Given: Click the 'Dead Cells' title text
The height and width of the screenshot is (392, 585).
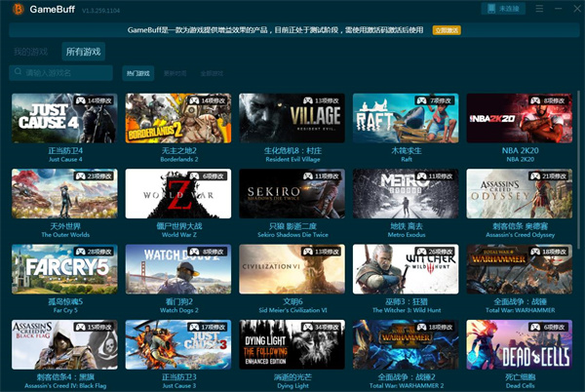Looking at the screenshot, I should [520, 386].
